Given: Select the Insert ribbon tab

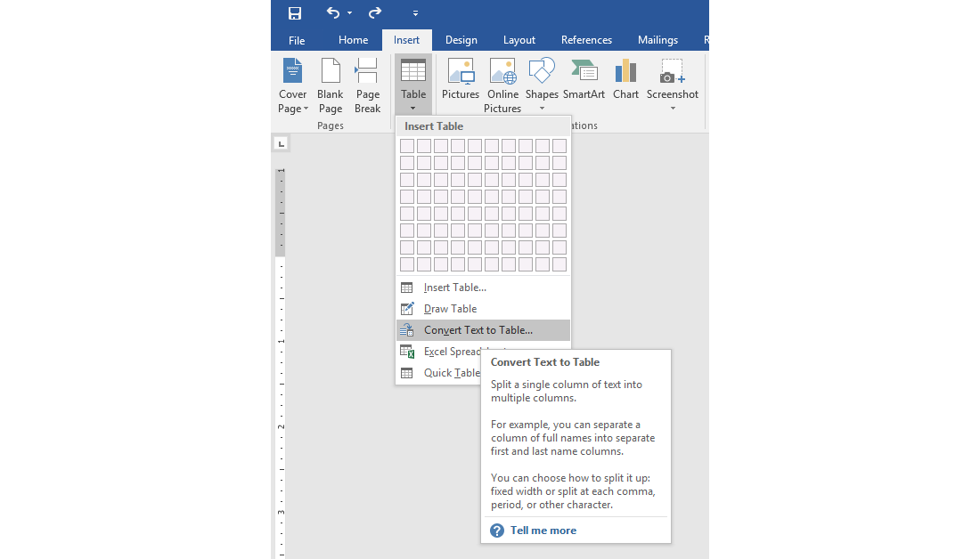Looking at the screenshot, I should click(x=406, y=40).
